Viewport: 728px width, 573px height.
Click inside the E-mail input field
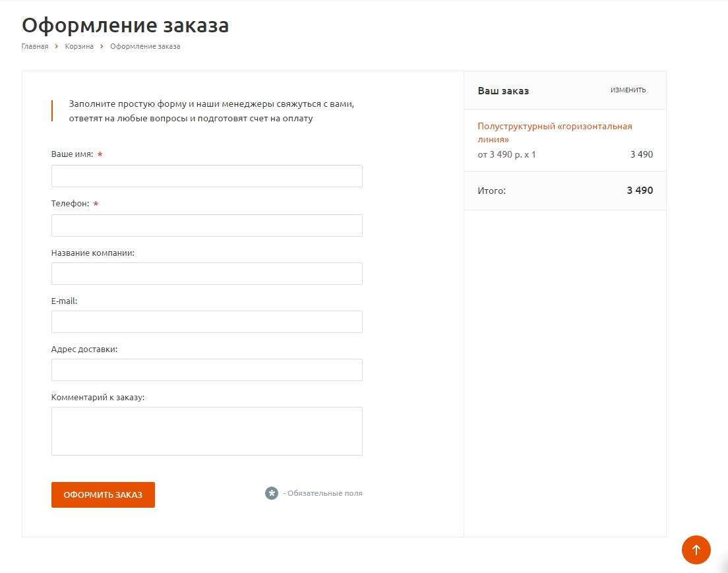click(207, 322)
